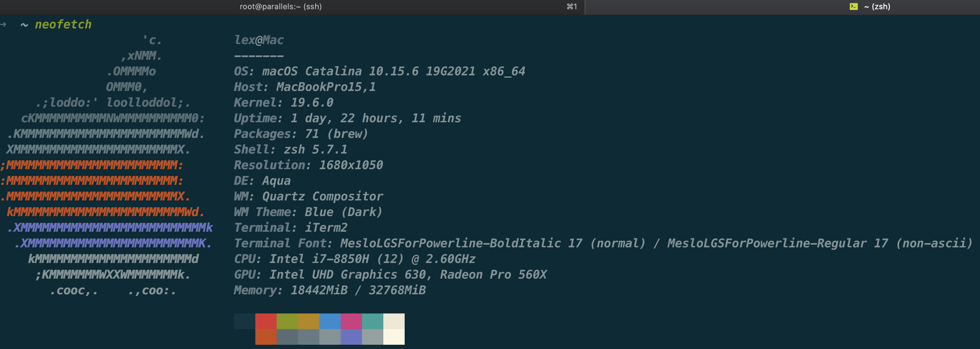Viewport: 980px width, 349px height.
Task: Click the Packages: 71 (brew) line
Action: click(301, 133)
